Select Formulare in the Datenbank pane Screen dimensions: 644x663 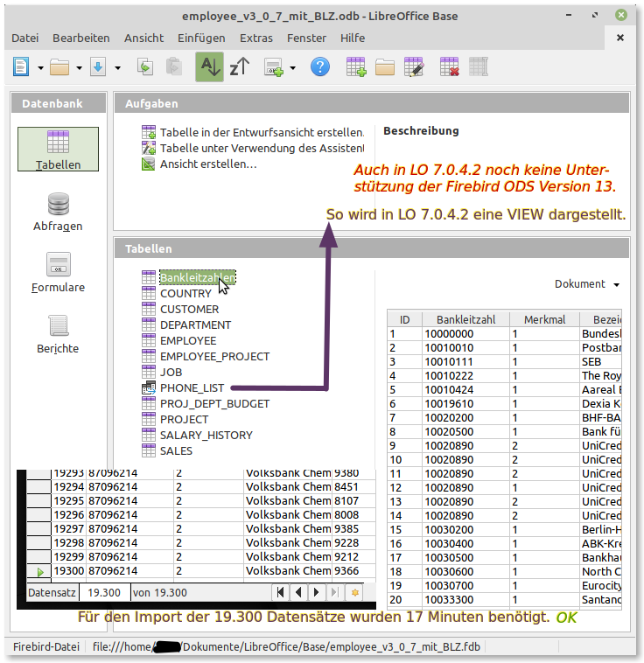58,273
